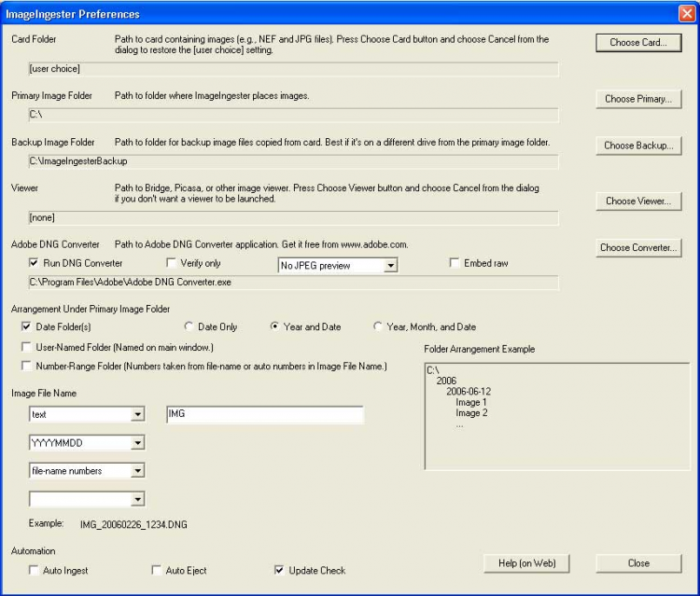Click the Viewer [none] path field
700x596 pixels.
293,217
